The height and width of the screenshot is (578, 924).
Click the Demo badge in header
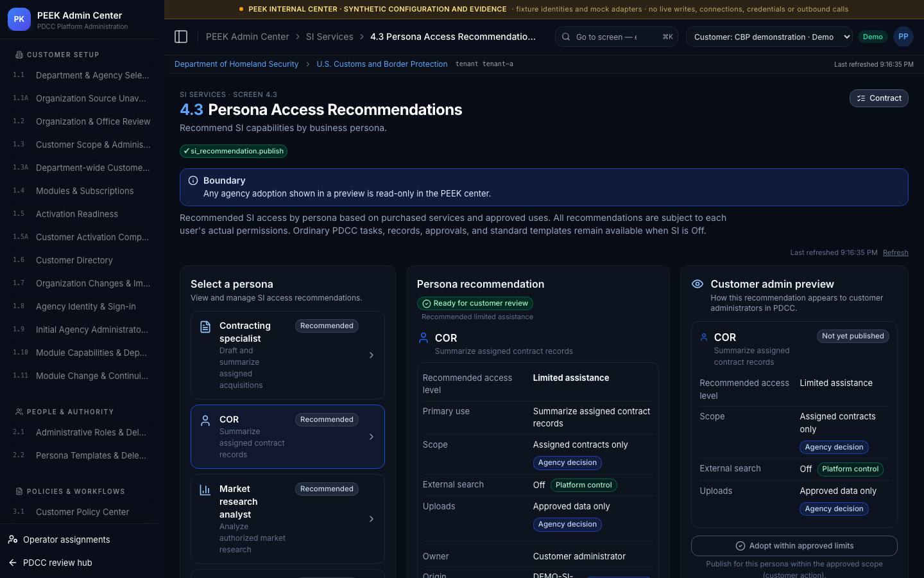873,37
